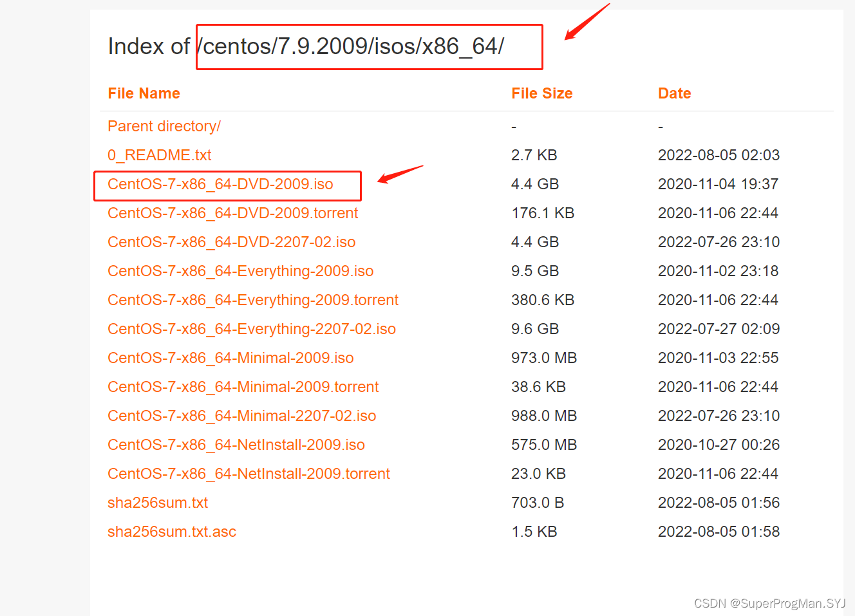Click CentOS-7-x86_64-Minimal-2009.iso link

(x=230, y=358)
